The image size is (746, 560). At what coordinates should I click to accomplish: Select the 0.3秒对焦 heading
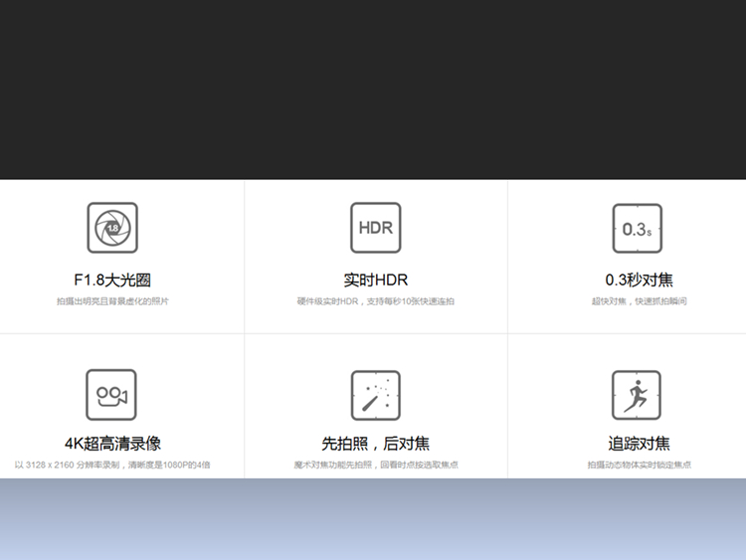[x=639, y=280]
